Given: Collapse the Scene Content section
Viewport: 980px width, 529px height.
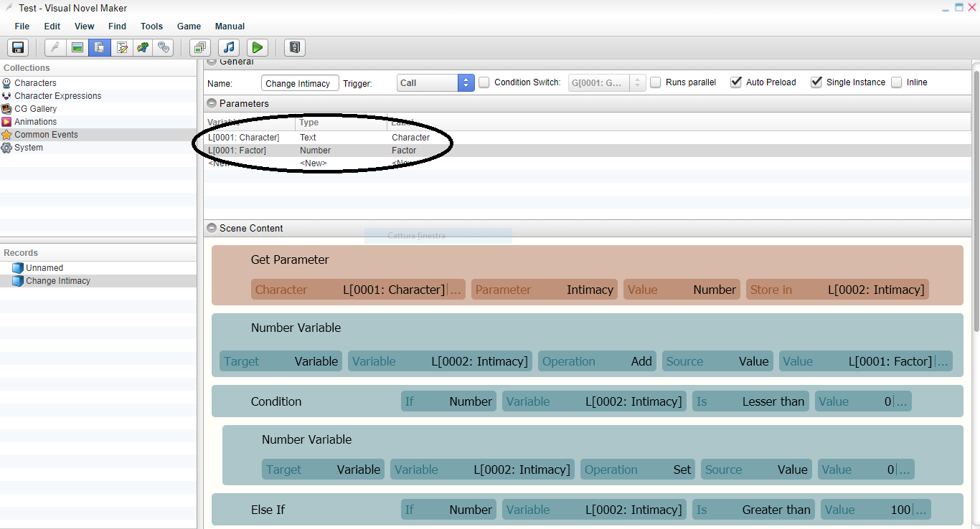Looking at the screenshot, I should (212, 229).
